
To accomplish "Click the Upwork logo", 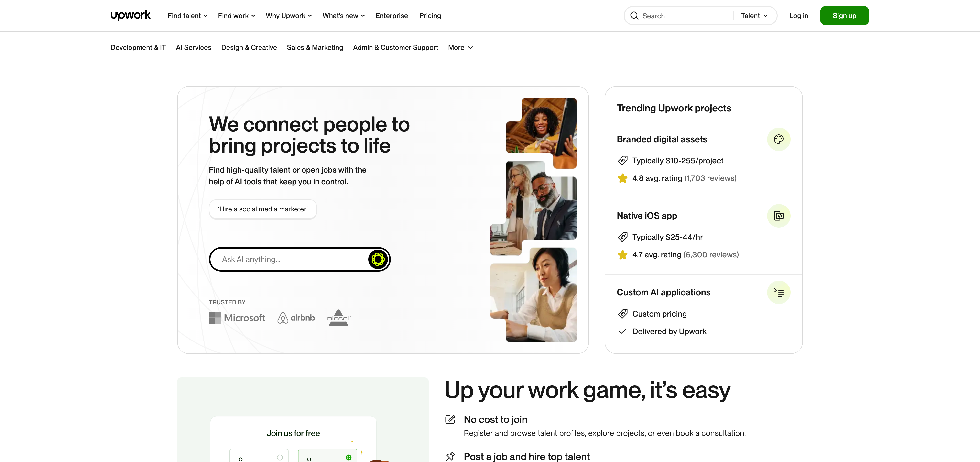I will 131,15.
